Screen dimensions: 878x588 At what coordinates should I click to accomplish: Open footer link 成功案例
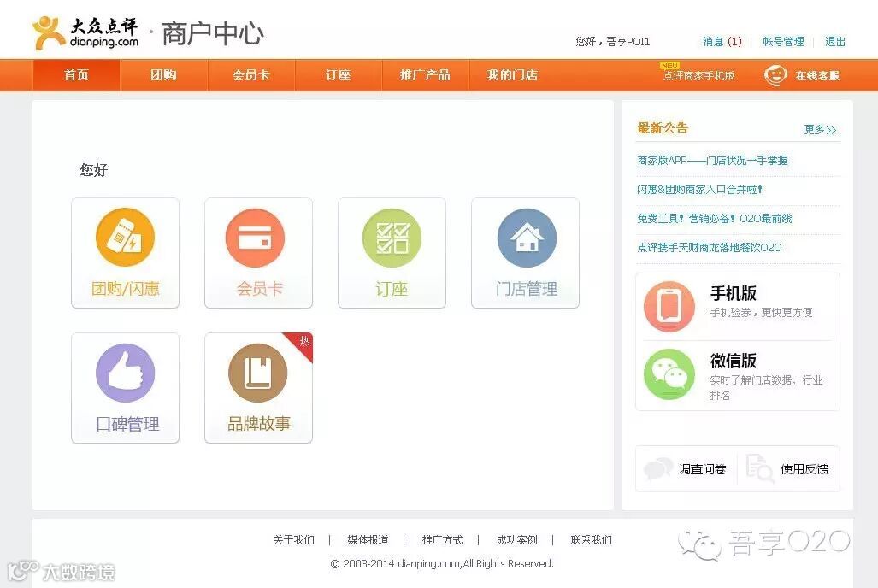click(517, 540)
